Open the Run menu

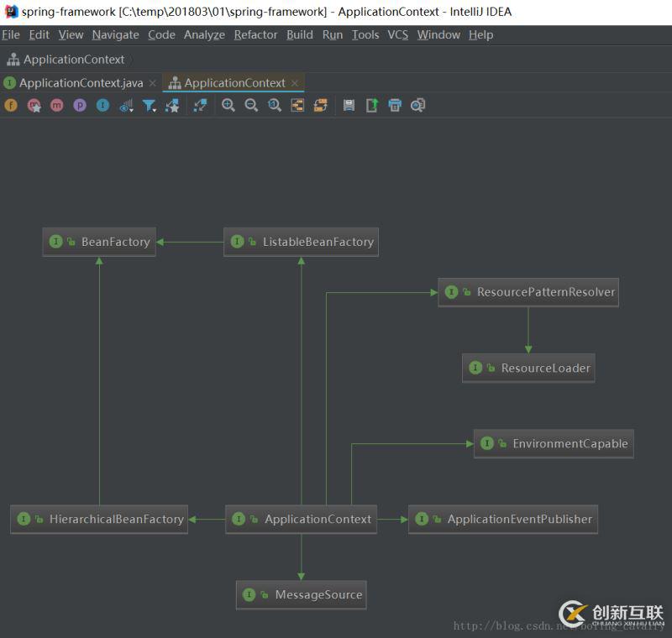point(333,34)
